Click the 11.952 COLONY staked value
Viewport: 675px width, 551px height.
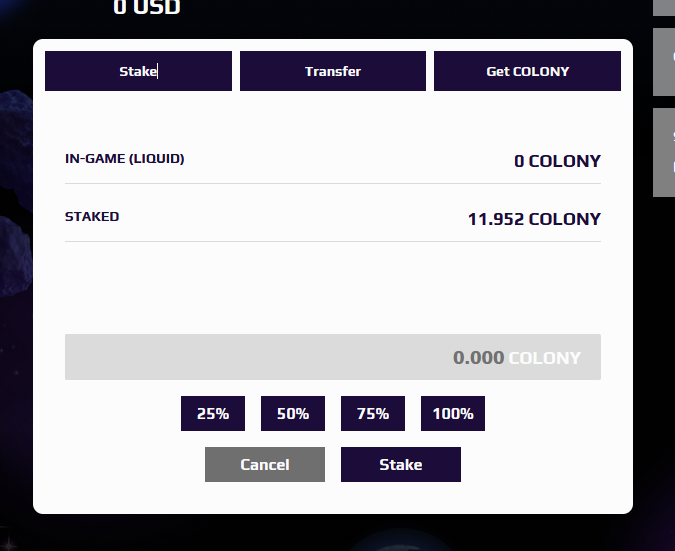tap(534, 219)
